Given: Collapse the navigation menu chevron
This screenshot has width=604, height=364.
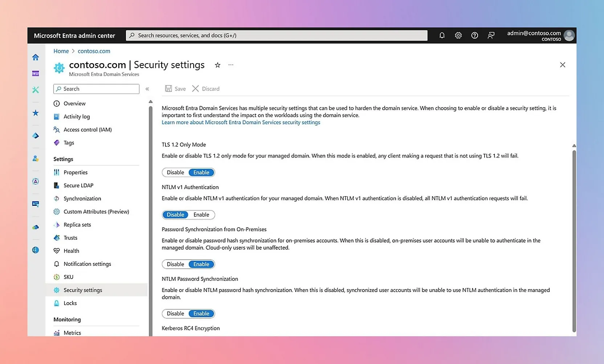Looking at the screenshot, I should click(147, 89).
